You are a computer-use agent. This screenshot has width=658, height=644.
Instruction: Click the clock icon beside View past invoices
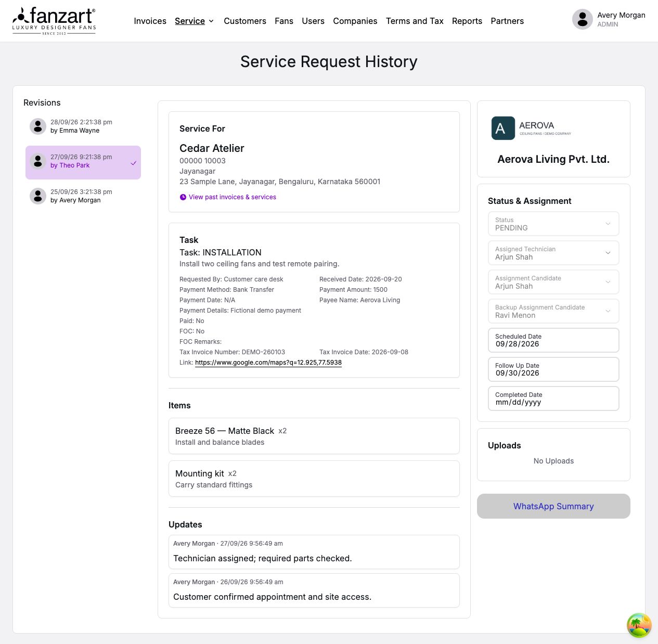[x=183, y=197]
